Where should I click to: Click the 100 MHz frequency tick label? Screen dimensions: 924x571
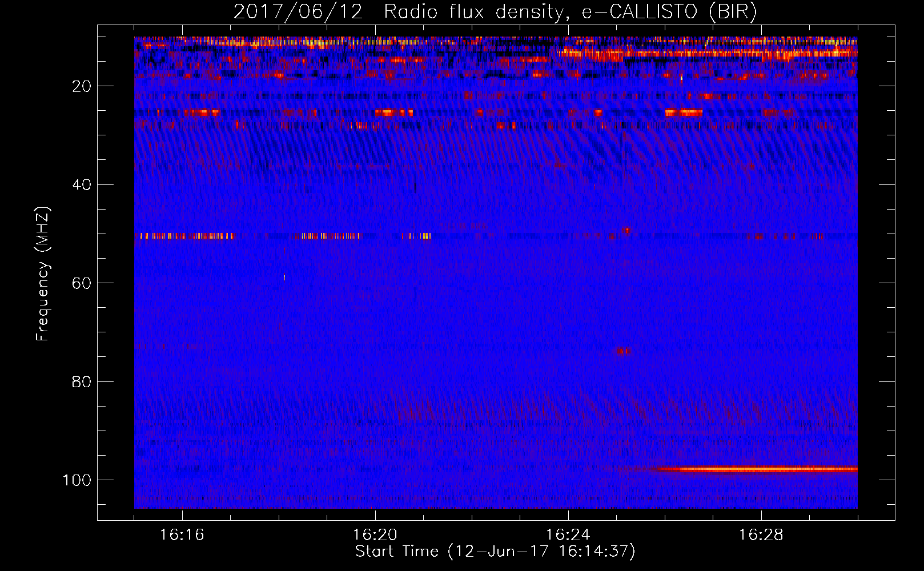(x=77, y=480)
